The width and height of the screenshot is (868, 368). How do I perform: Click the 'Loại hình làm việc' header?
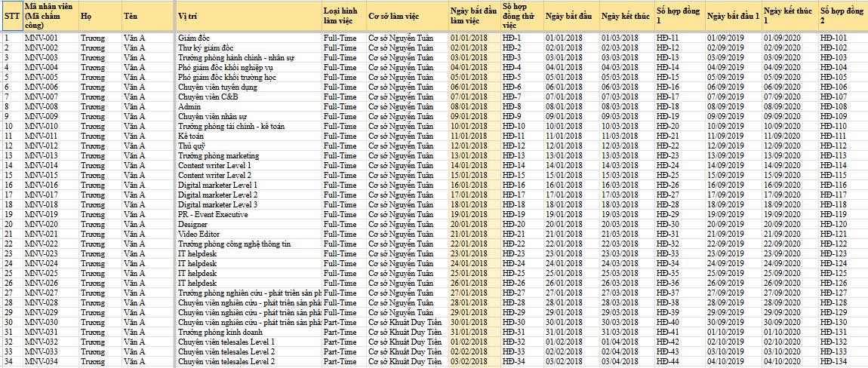pos(344,16)
